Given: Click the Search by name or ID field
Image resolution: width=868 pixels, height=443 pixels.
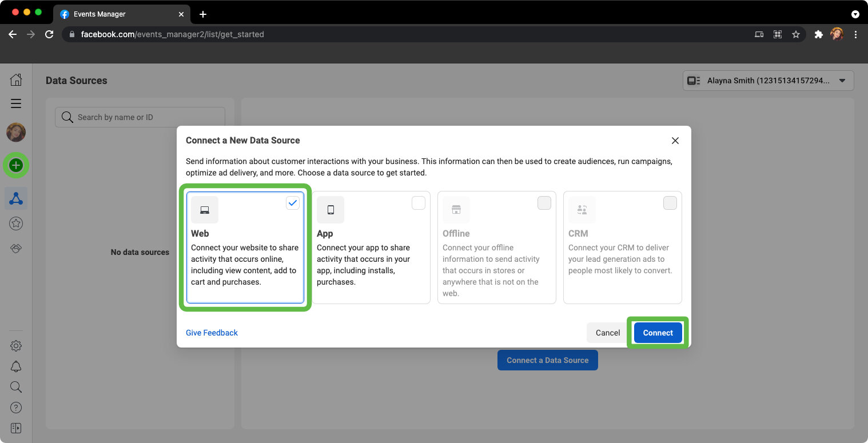Looking at the screenshot, I should tap(140, 117).
